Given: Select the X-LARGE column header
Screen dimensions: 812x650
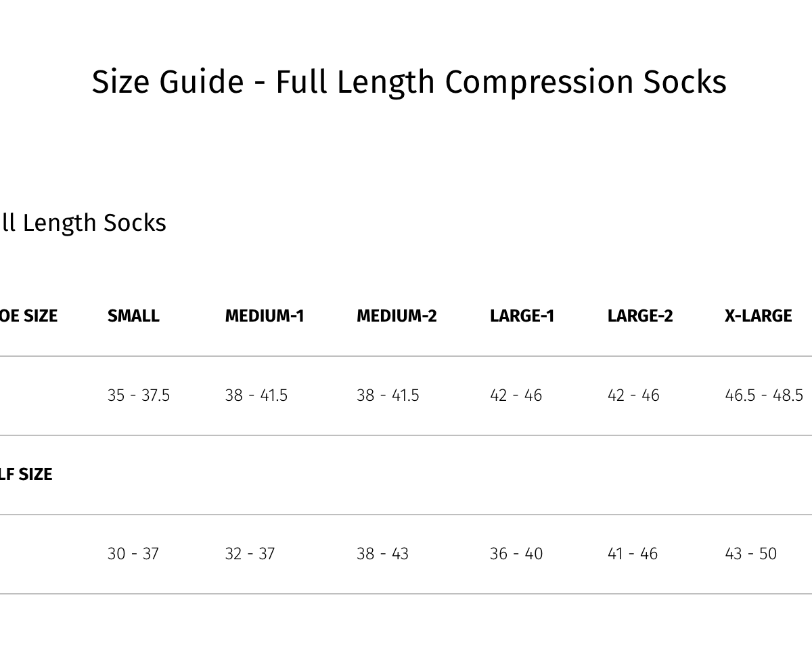Looking at the screenshot, I should click(x=758, y=316).
